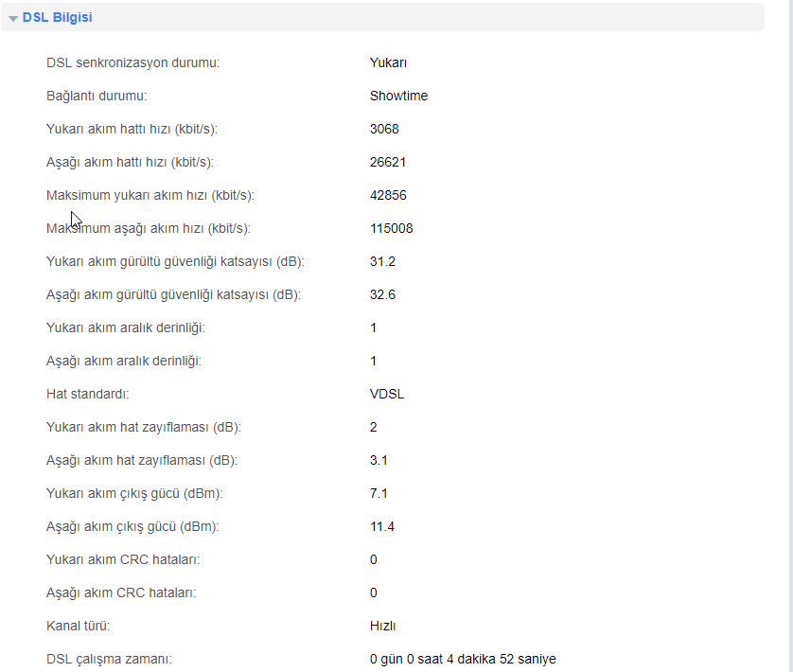Select the value 0 for Yukarı akım CRC hataları
This screenshot has width=793, height=672.
pyautogui.click(x=373, y=559)
